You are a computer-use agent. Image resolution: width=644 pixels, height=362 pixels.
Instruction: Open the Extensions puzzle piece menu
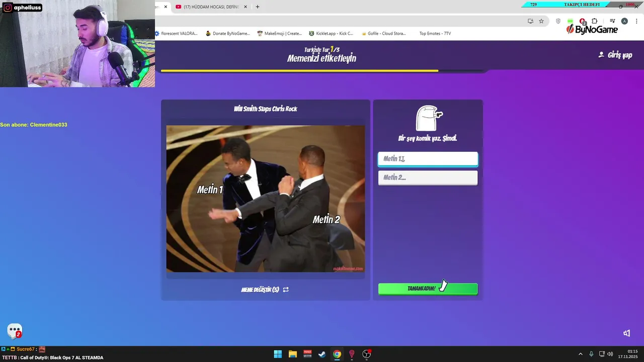point(595,21)
